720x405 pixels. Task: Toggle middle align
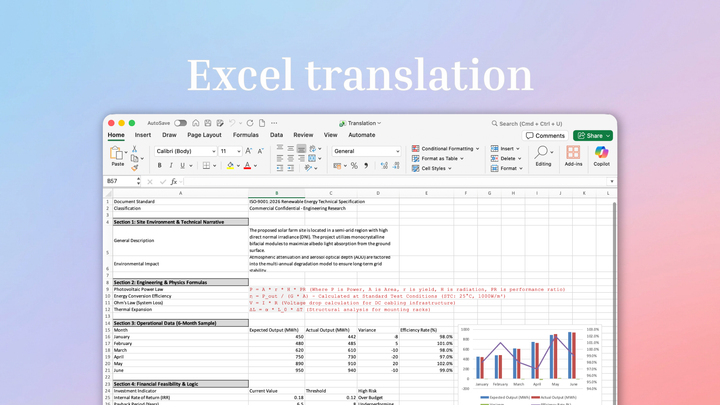tap(291, 148)
